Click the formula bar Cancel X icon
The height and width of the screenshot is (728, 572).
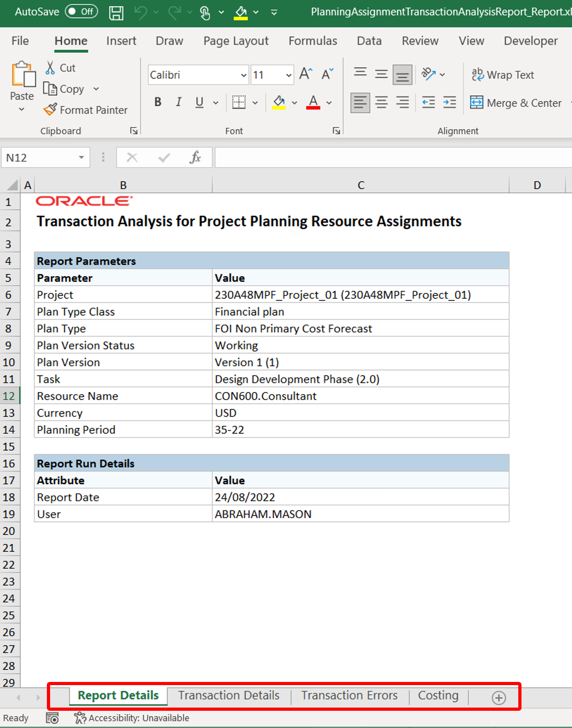tap(132, 157)
